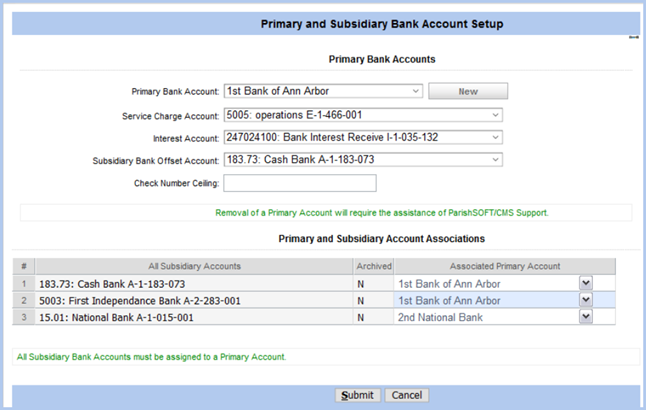This screenshot has height=410, width=646.
Task: Cancel the bank account setup
Action: [x=407, y=395]
